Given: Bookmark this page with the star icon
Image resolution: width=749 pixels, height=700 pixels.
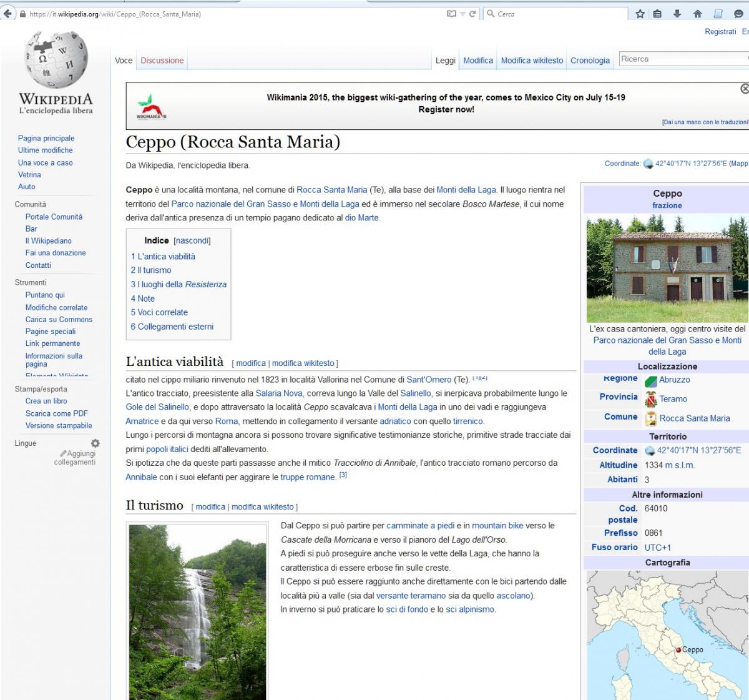Looking at the screenshot, I should click(640, 14).
